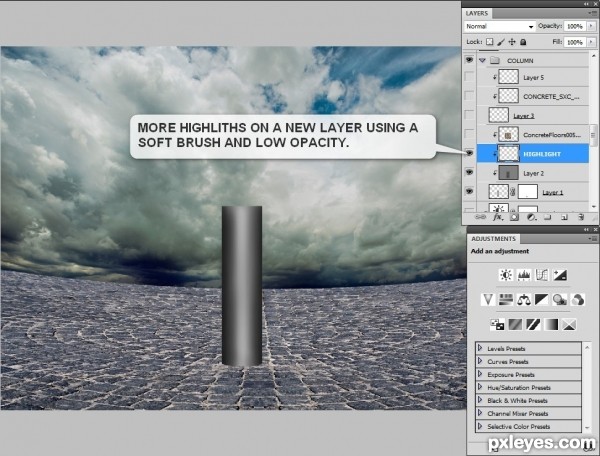The image size is (600, 456).
Task: Add a Threshold adjustment
Action: coord(533,324)
